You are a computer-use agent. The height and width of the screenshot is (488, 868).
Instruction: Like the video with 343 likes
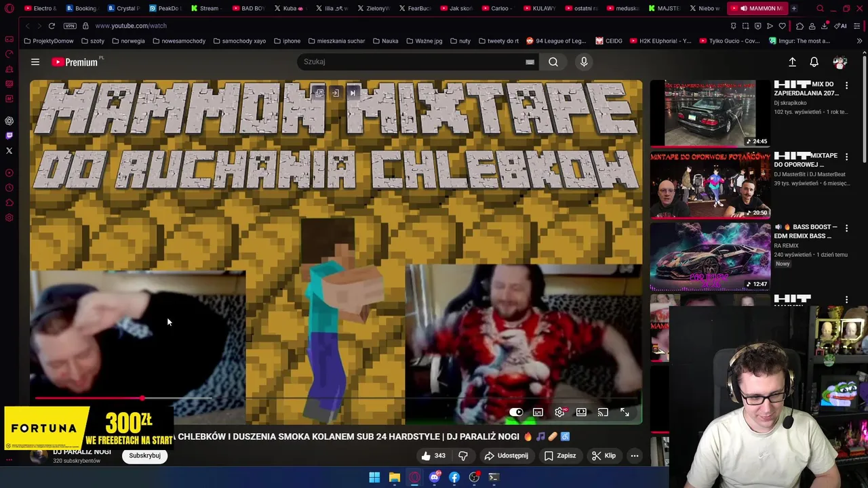[433, 455]
